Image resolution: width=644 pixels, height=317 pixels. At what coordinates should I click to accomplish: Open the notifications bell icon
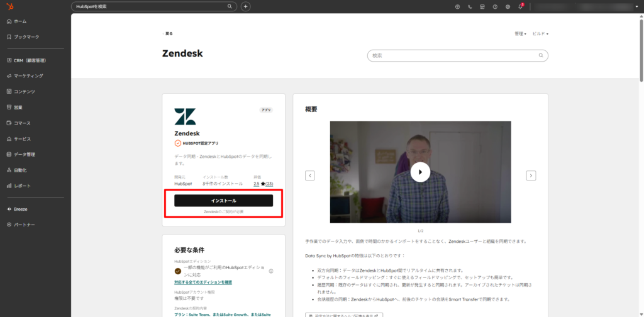coord(520,6)
